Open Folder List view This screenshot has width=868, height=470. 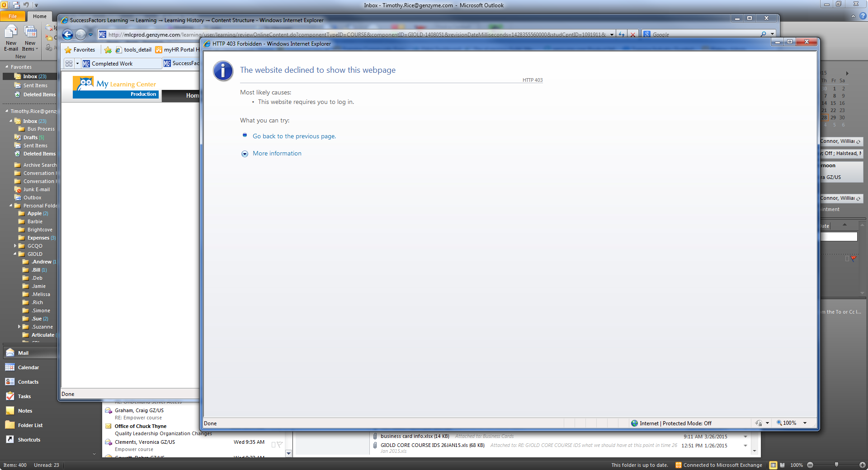click(30, 425)
